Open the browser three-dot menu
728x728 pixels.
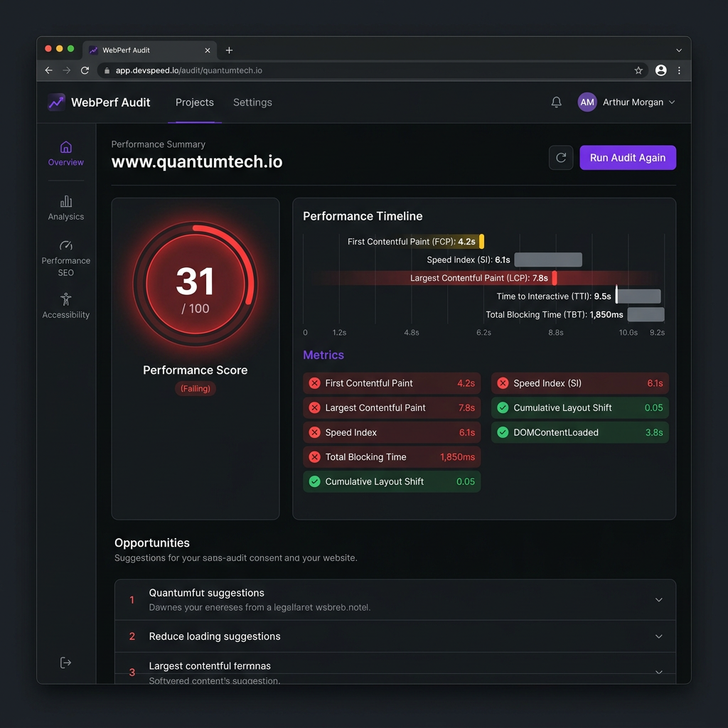coord(679,70)
